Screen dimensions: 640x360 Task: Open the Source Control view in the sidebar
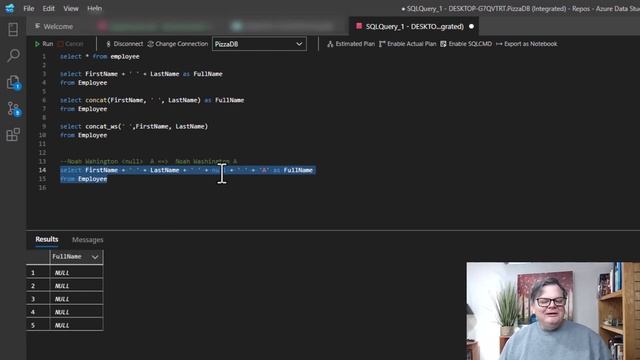[x=13, y=109]
